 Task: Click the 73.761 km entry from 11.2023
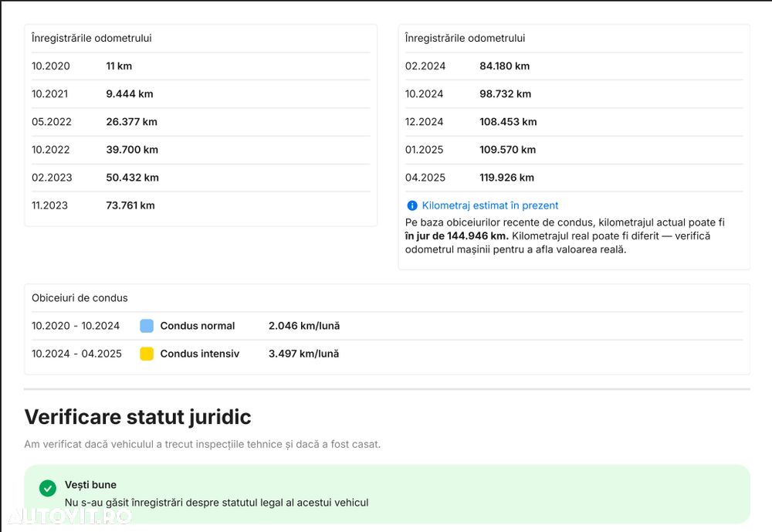point(130,205)
